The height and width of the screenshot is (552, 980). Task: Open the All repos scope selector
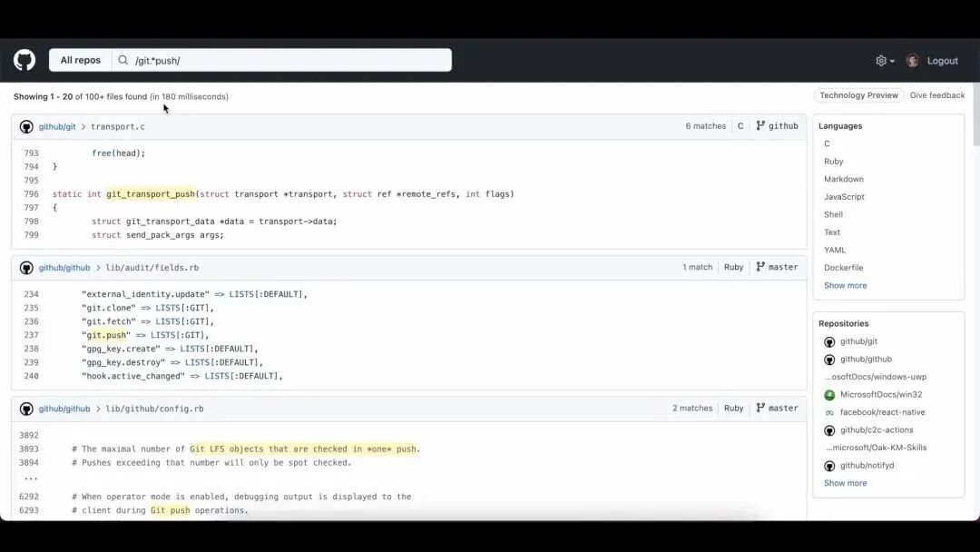point(81,60)
